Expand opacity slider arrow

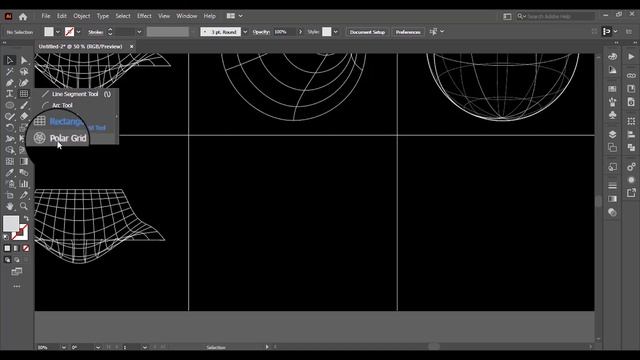coord(300,32)
